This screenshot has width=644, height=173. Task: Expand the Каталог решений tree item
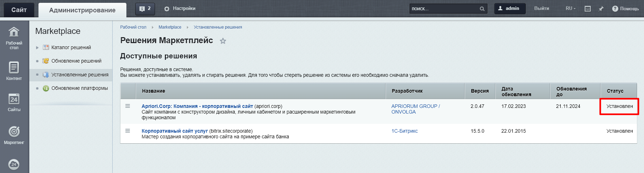37,48
